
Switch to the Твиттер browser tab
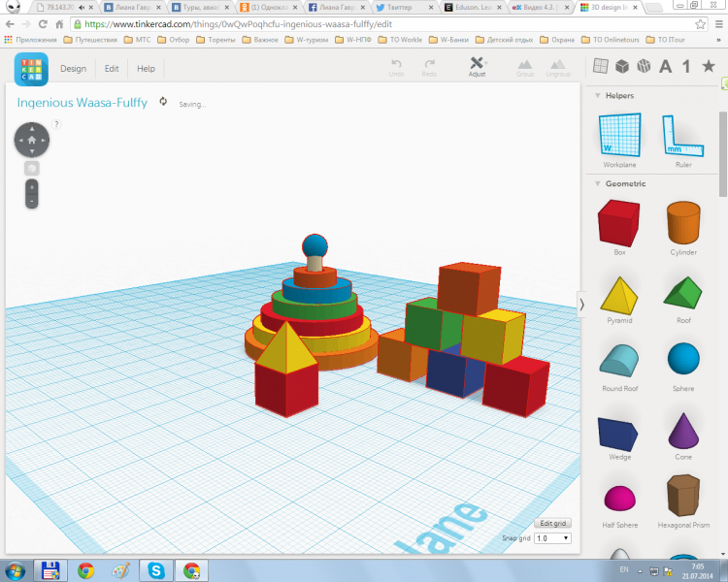tap(405, 8)
